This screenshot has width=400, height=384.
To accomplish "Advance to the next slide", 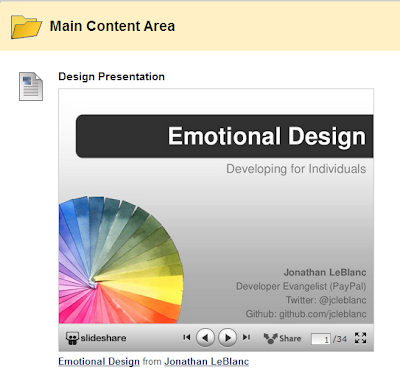I will pos(227,338).
